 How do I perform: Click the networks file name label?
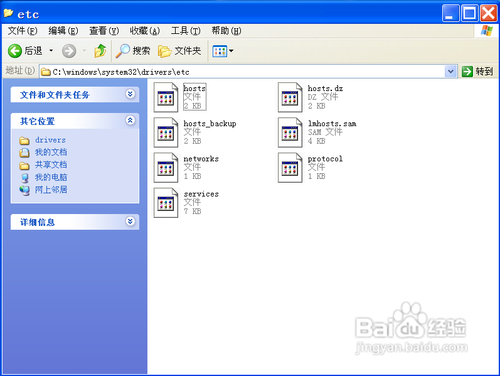click(201, 159)
